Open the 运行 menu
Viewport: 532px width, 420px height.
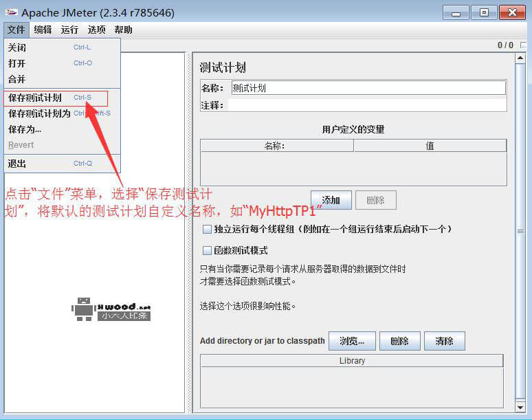69,30
